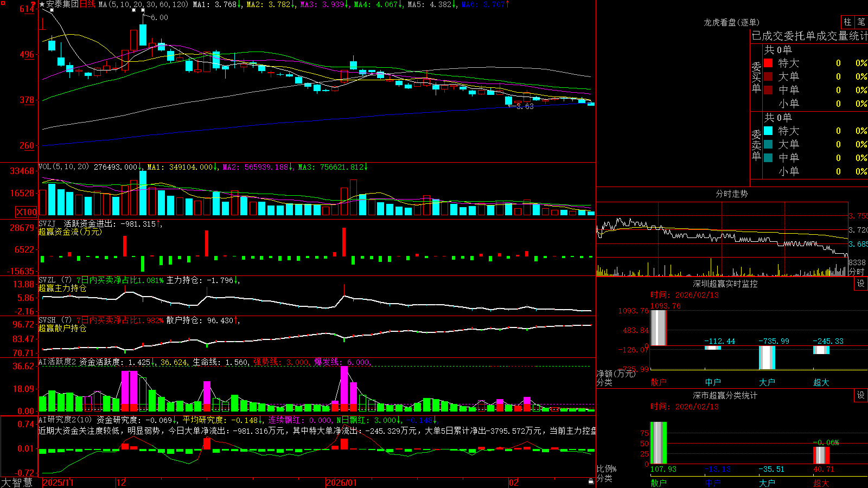
Task: Click the ×100 volume unit box
Action: [x=27, y=213]
